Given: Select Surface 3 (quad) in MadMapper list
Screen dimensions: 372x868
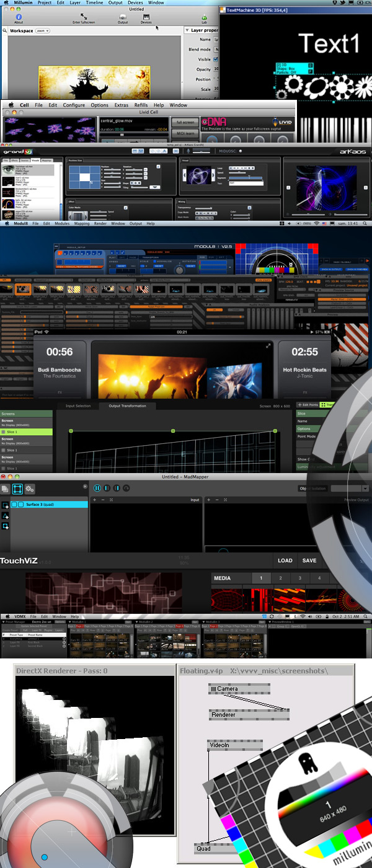Looking at the screenshot, I should pyautogui.click(x=49, y=505).
